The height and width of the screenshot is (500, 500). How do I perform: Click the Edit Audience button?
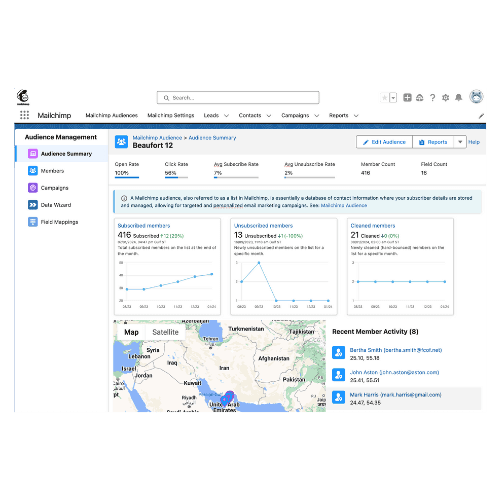[384, 142]
